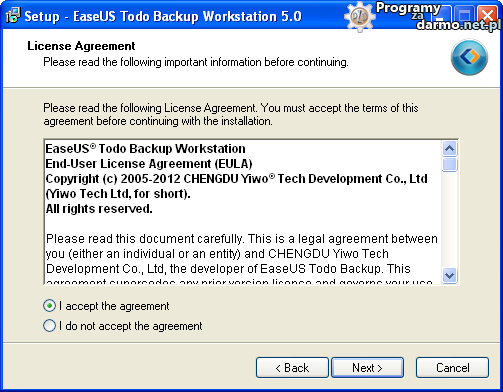Screen dimensions: 503x392
Task: Select "I do not accept the agreement" option
Action: click(x=49, y=326)
